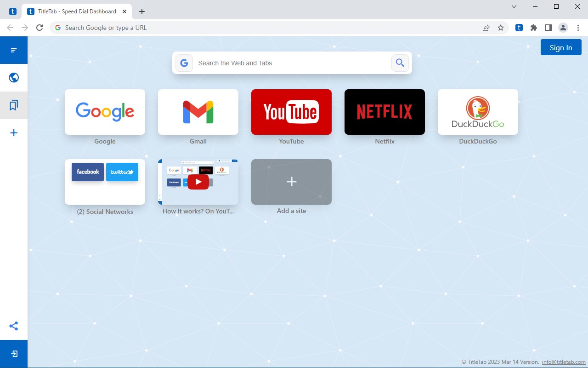Screen dimensions: 588x368
Task: Open the Netflix speed dial tile
Action: (x=384, y=112)
